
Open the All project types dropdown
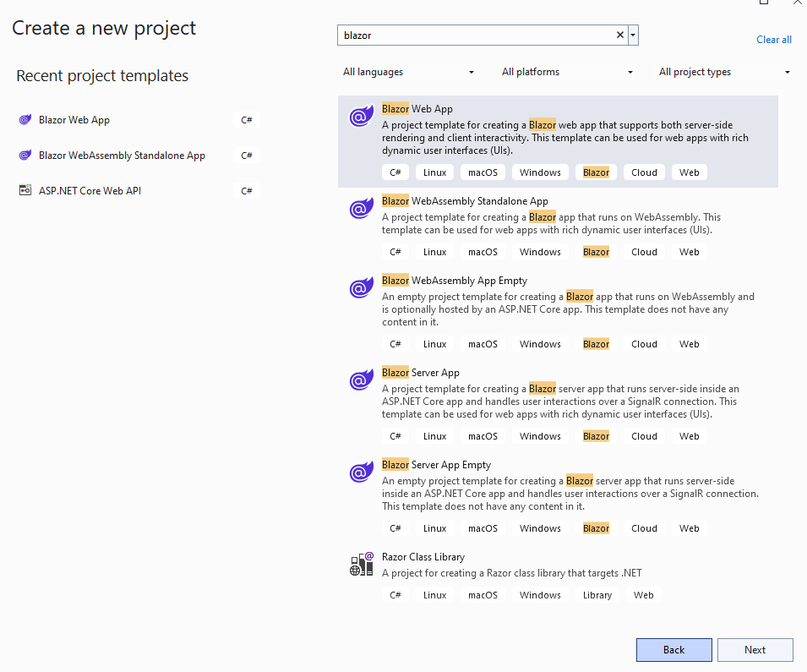tap(724, 72)
